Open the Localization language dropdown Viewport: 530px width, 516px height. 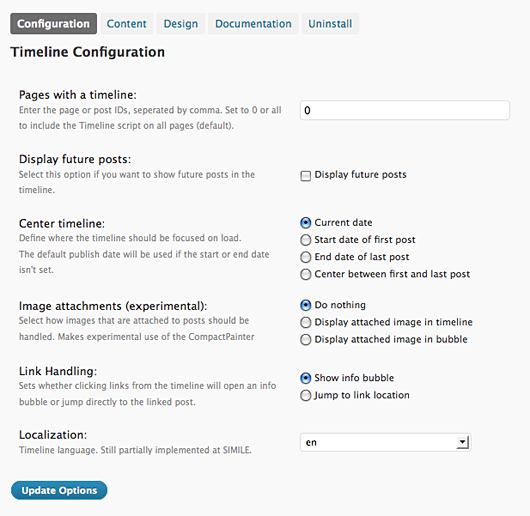point(385,442)
